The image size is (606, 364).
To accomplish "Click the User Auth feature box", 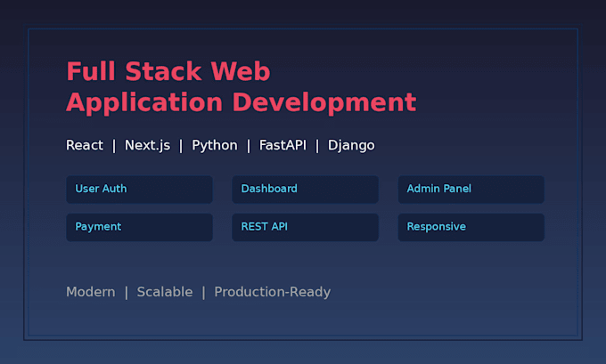I will coord(139,190).
